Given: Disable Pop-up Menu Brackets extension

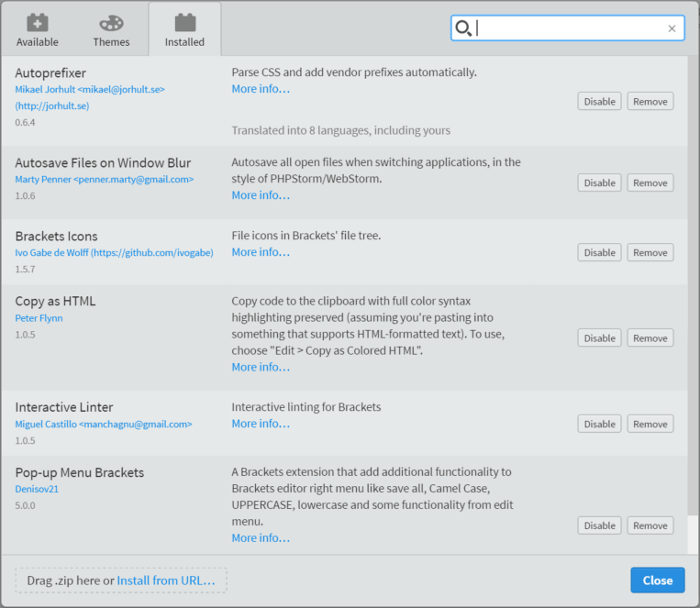Looking at the screenshot, I should click(599, 525).
